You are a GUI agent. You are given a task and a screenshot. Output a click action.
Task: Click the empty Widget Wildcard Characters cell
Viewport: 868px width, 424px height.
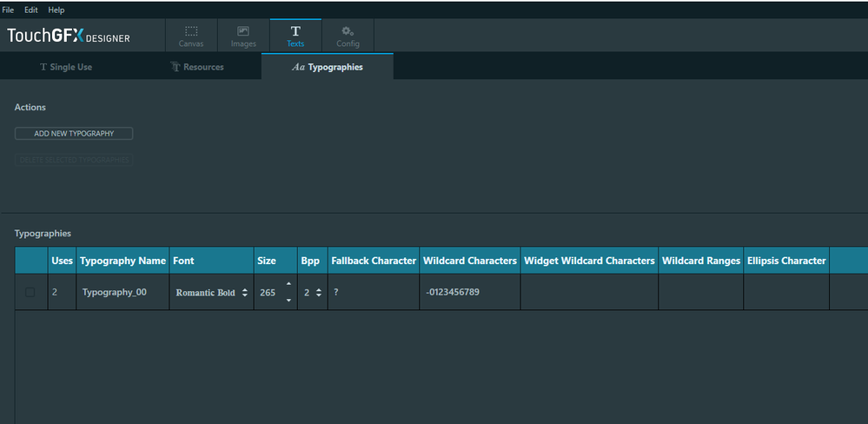[x=590, y=292]
